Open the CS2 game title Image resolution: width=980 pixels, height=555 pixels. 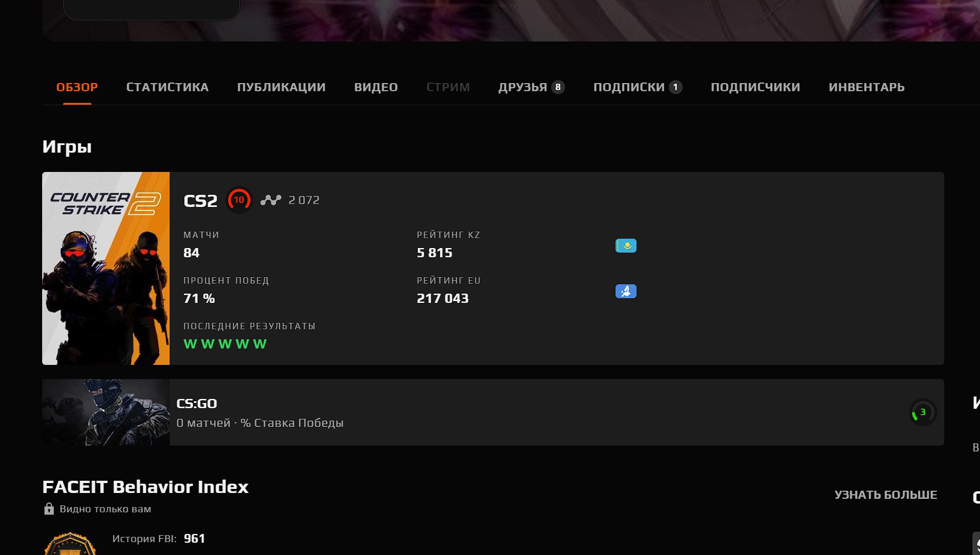tap(201, 201)
